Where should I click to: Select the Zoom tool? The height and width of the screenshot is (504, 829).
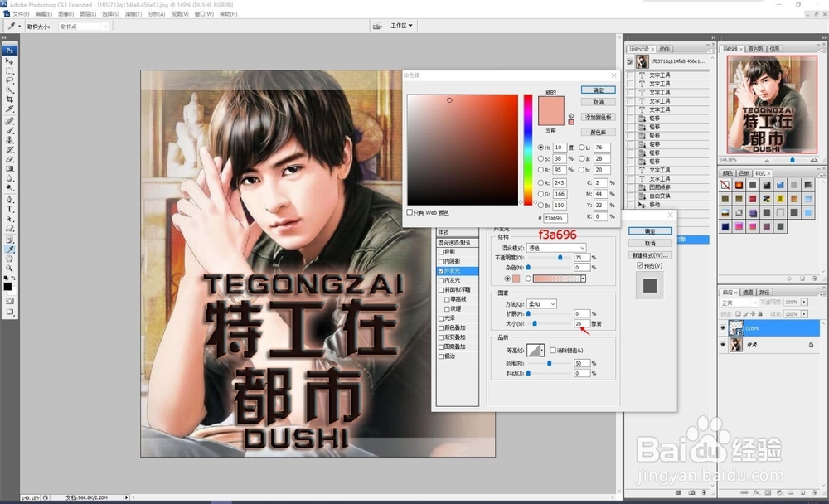(9, 268)
